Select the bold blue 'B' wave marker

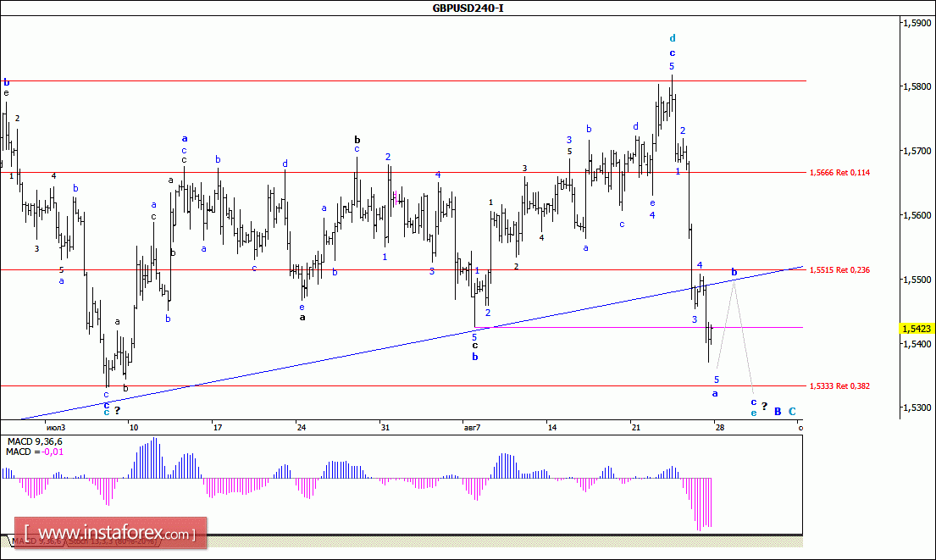click(x=777, y=411)
